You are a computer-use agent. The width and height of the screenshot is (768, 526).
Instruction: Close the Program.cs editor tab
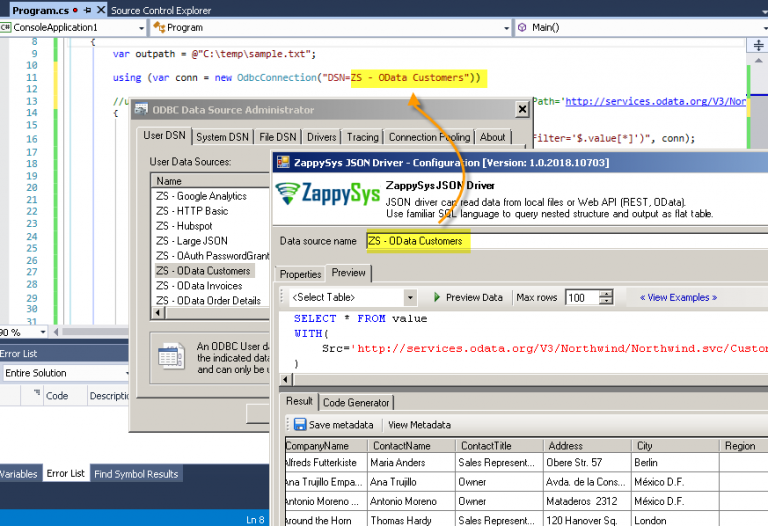[101, 10]
